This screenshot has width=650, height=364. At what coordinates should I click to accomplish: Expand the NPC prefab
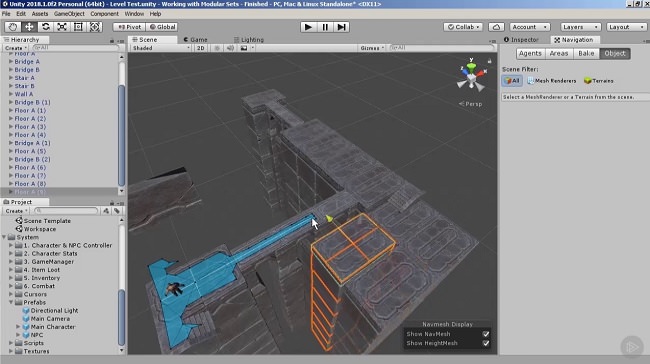click(x=18, y=335)
